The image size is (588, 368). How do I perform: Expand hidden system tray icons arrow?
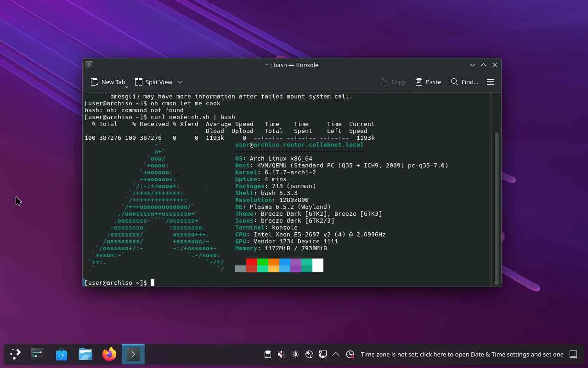[x=336, y=354]
